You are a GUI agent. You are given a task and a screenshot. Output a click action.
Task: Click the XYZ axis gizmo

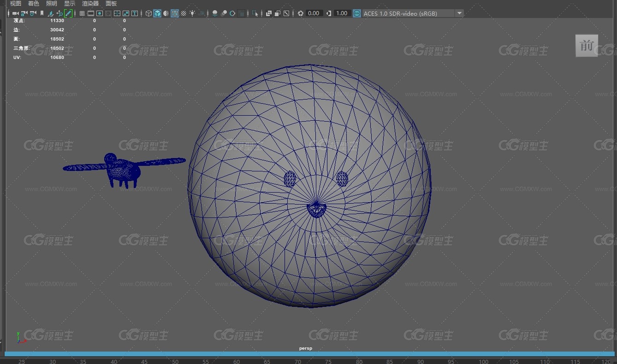click(21, 338)
